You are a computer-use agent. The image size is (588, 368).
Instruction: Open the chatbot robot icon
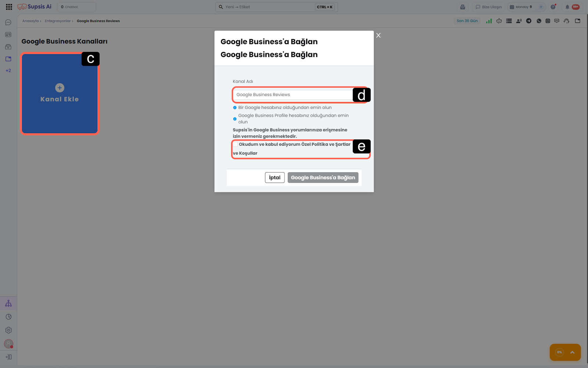point(499,21)
